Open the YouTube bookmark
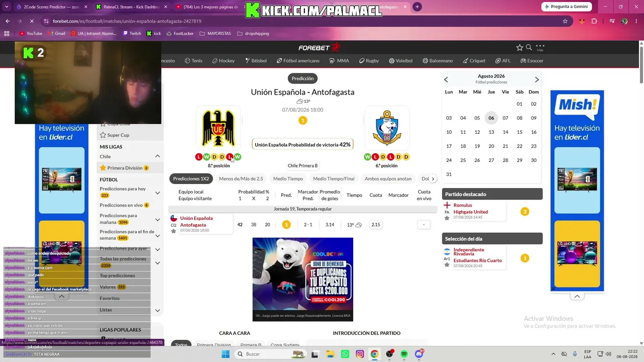Image resolution: width=644 pixels, height=362 pixels. click(31, 34)
